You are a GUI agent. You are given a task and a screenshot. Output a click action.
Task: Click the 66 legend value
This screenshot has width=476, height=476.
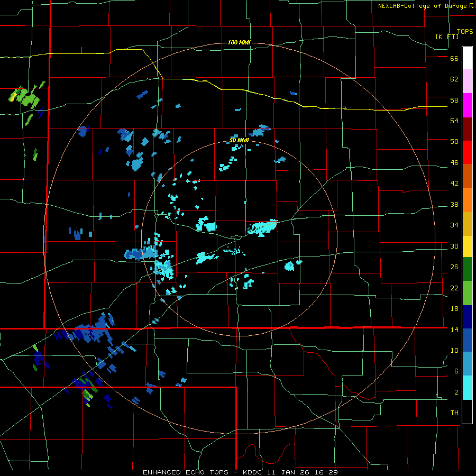click(x=454, y=59)
